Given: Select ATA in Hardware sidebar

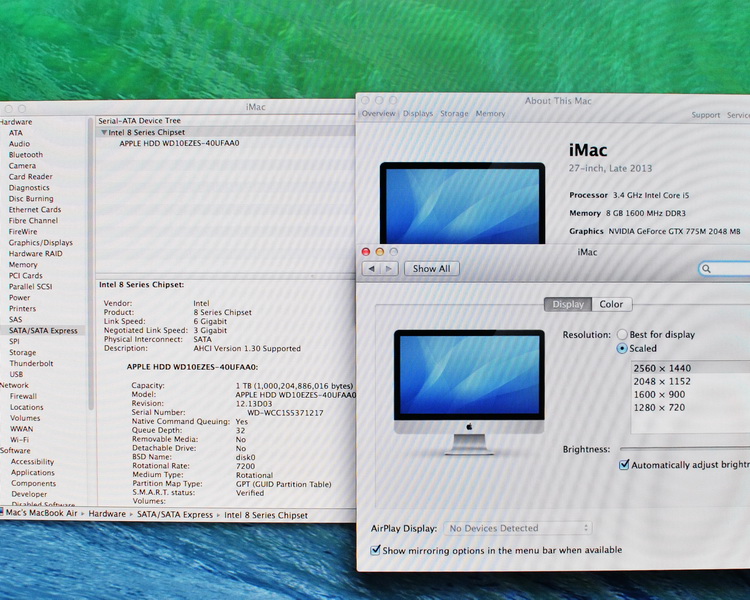Looking at the screenshot, I should pos(15,133).
